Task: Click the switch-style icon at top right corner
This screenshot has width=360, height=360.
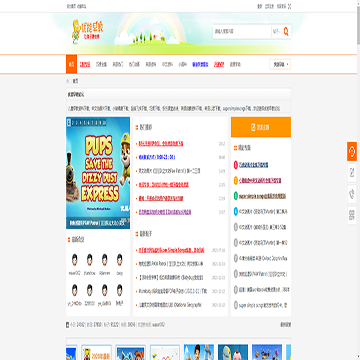Action: pyautogui.click(x=289, y=6)
